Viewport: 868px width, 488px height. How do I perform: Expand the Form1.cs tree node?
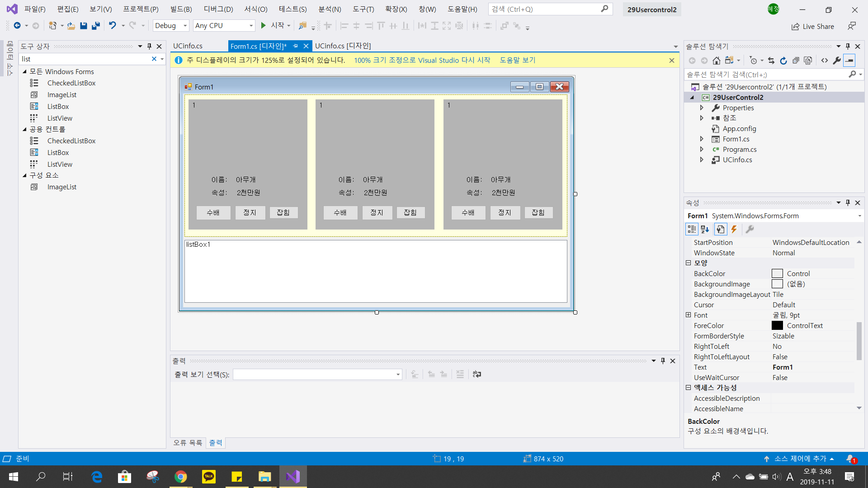click(x=702, y=139)
